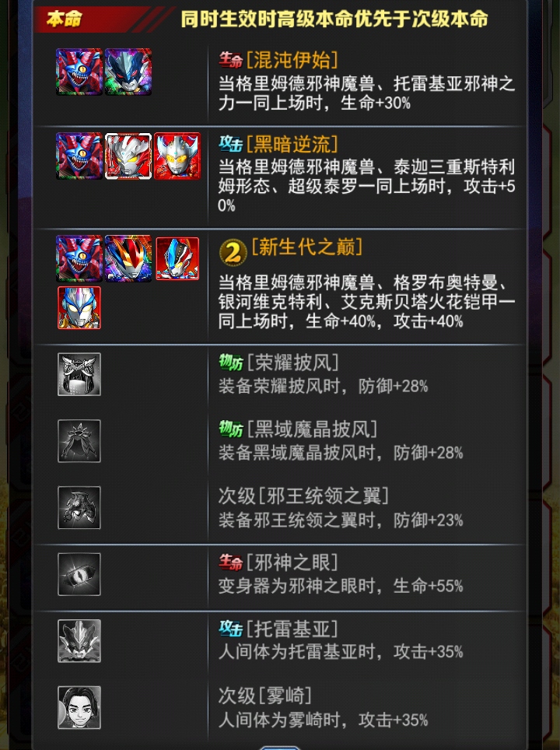This screenshot has height=750, width=560.
Task: Select the 邪王统领之翼 wings icon
Action: click(x=79, y=507)
